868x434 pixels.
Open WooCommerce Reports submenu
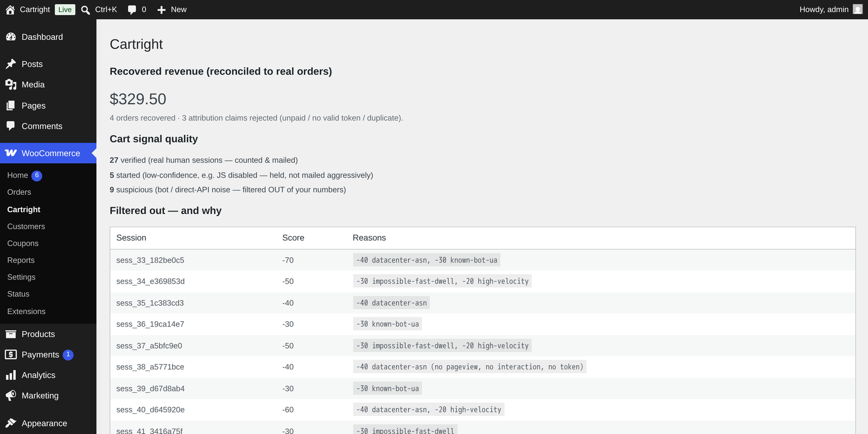click(x=21, y=260)
